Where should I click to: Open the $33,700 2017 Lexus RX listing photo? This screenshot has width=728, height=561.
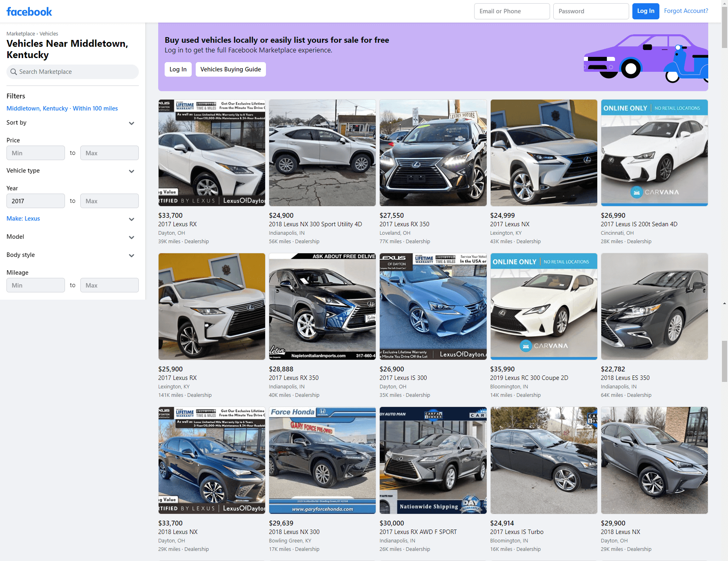(x=212, y=153)
